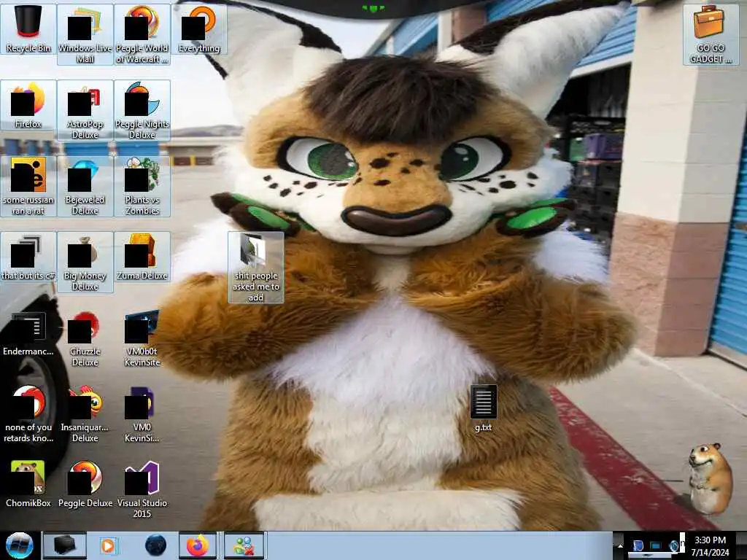The width and height of the screenshot is (747, 560).
Task: Launch Insaniquarium Deluxe shortcut
Action: click(85, 413)
